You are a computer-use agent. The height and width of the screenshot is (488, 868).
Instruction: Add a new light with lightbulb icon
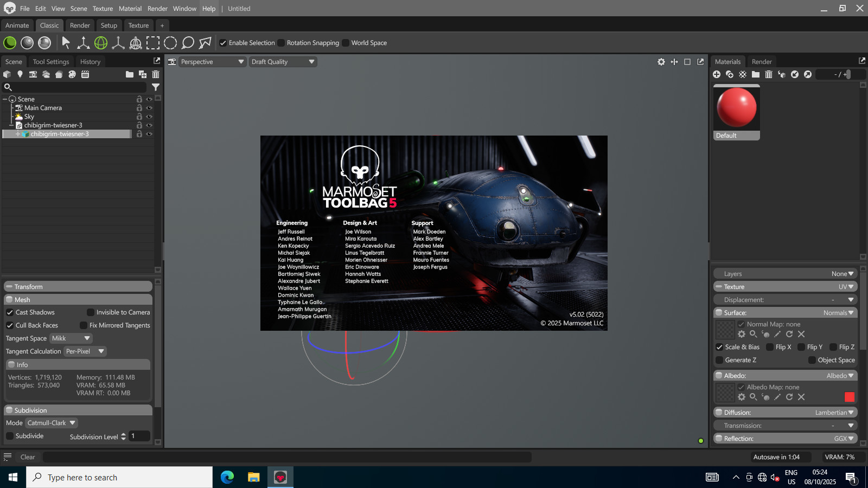tap(20, 74)
